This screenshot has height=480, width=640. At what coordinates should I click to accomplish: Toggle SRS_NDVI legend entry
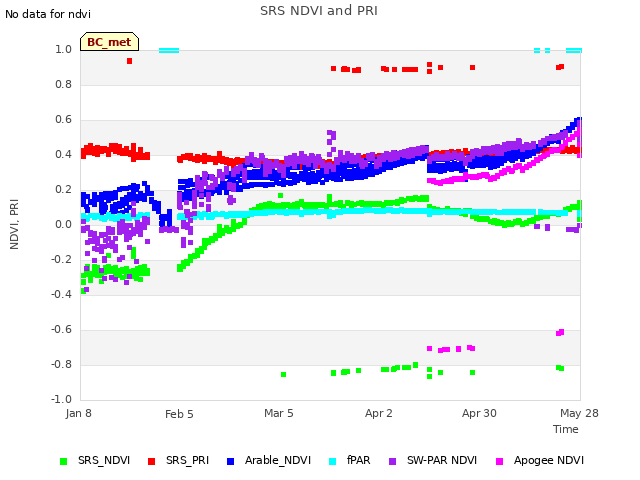click(x=95, y=460)
